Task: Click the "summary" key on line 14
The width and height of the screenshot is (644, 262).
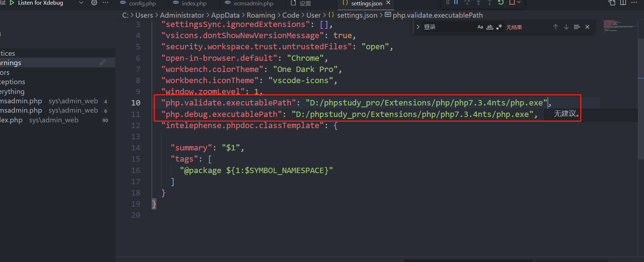Action: 191,148
